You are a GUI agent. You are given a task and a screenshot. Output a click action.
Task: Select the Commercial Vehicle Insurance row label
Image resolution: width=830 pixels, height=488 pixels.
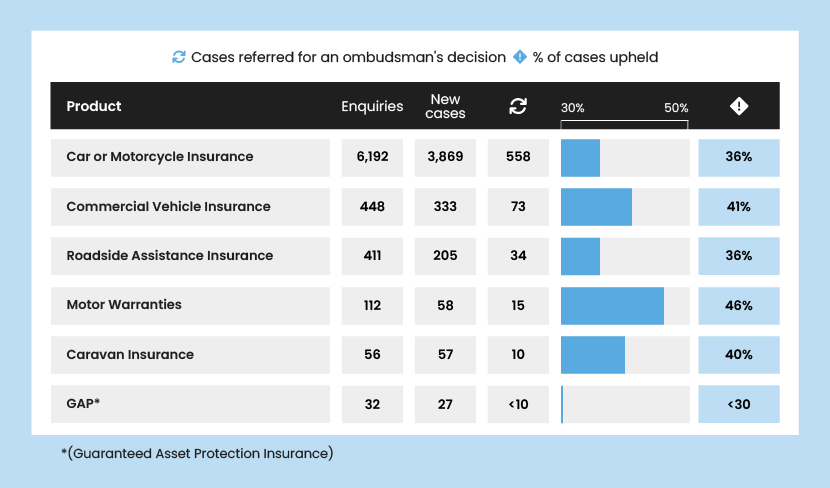click(x=168, y=207)
